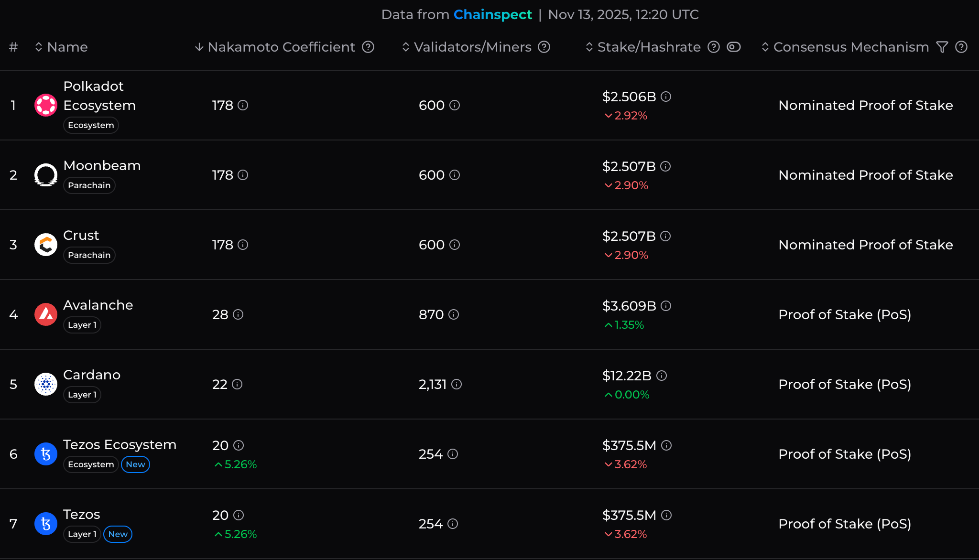Open the Chainspect link
The image size is (979, 560).
[x=492, y=14]
